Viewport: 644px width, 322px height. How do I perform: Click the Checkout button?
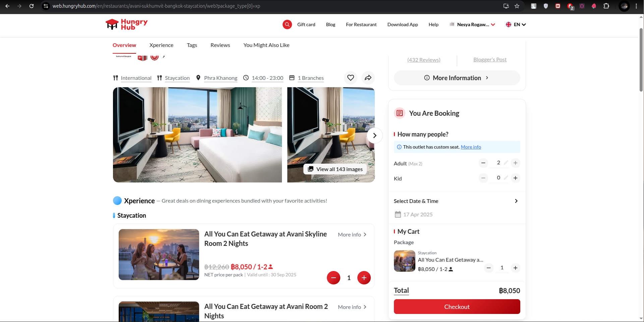[x=457, y=307]
